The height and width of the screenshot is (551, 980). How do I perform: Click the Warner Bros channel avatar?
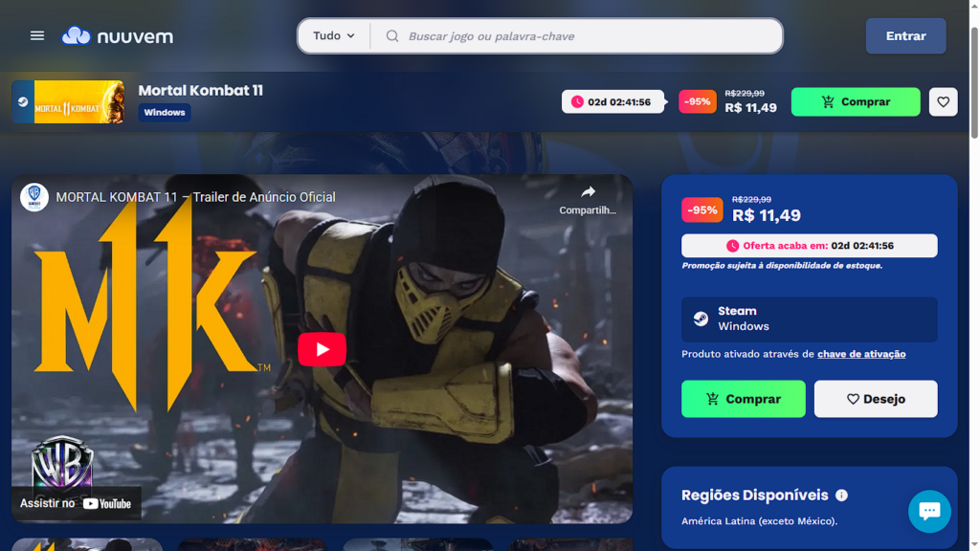point(34,197)
